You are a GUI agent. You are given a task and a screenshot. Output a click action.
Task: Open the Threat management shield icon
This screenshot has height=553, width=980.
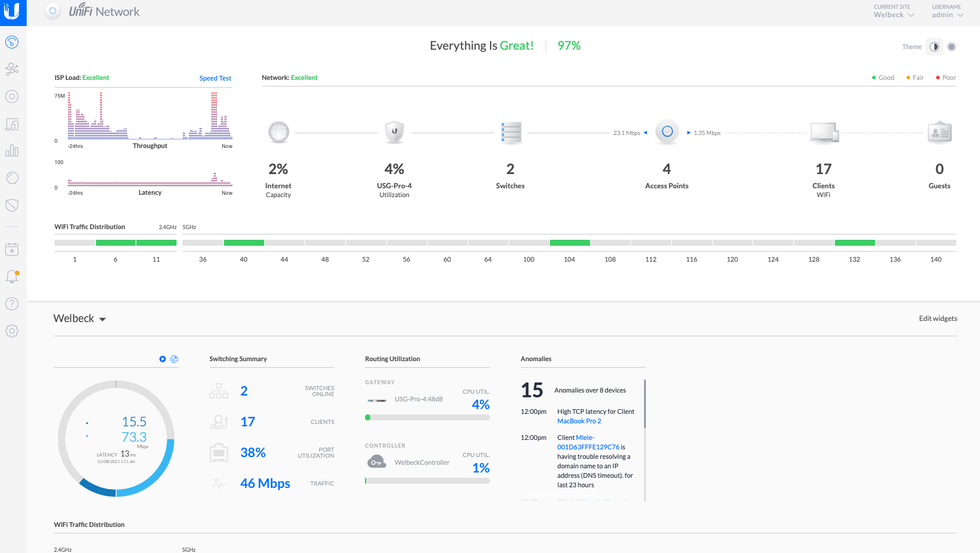(12, 205)
